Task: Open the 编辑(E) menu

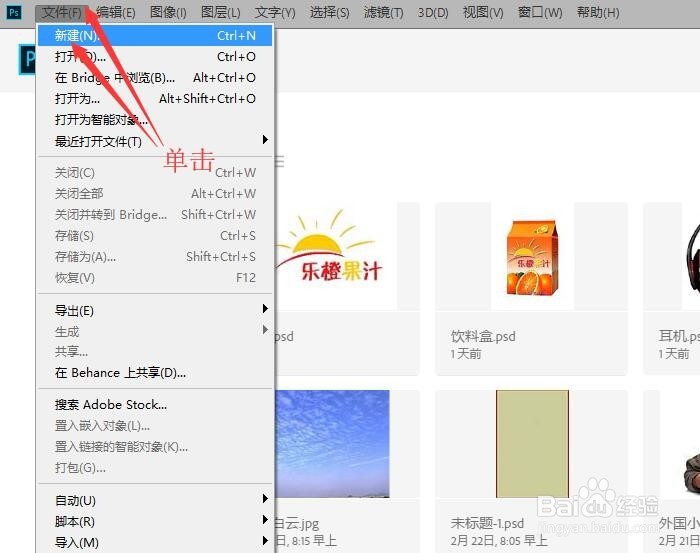Action: pos(116,12)
